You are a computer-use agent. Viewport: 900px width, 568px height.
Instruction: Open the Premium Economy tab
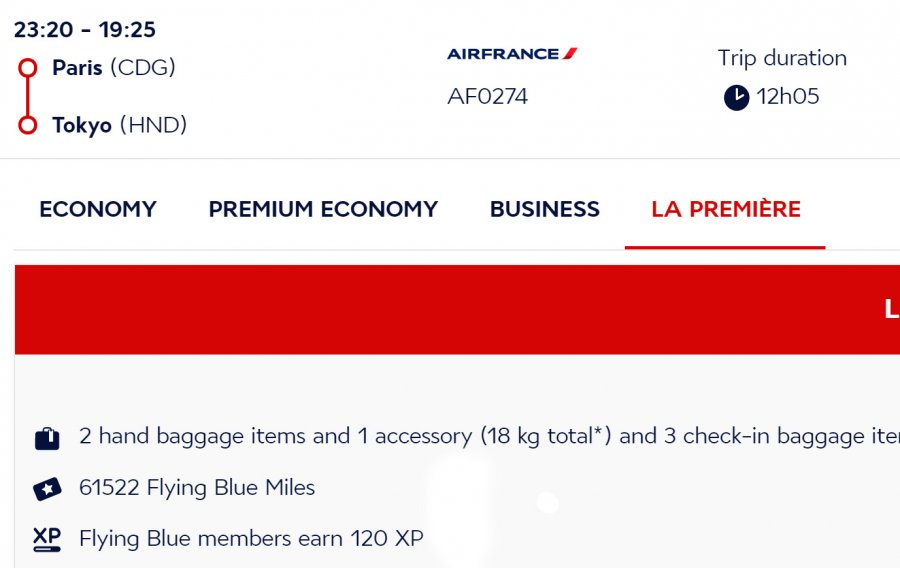pyautogui.click(x=323, y=209)
